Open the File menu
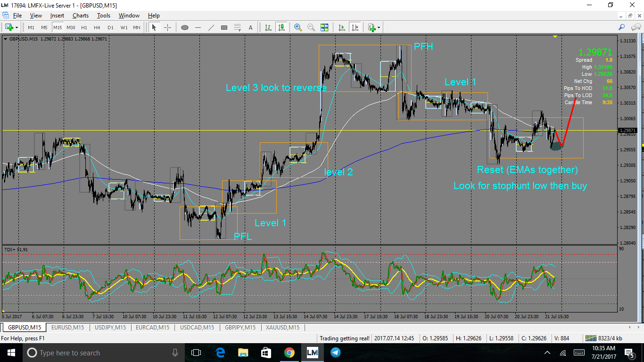644x362 pixels. [17, 16]
